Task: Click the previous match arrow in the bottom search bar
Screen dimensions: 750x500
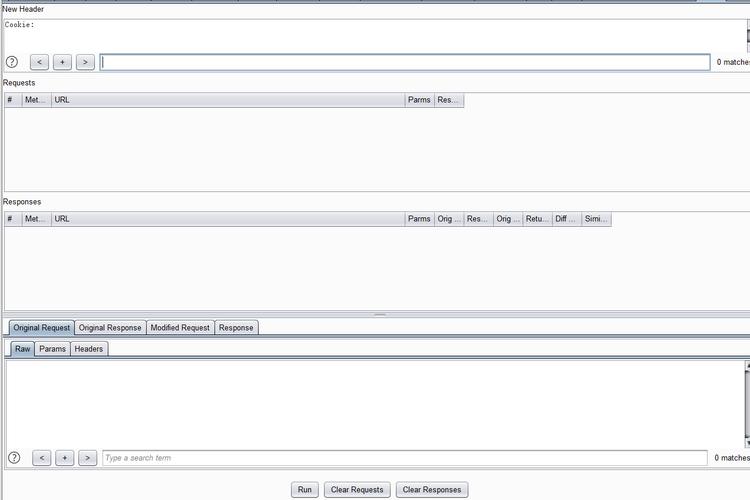Action: click(41, 458)
